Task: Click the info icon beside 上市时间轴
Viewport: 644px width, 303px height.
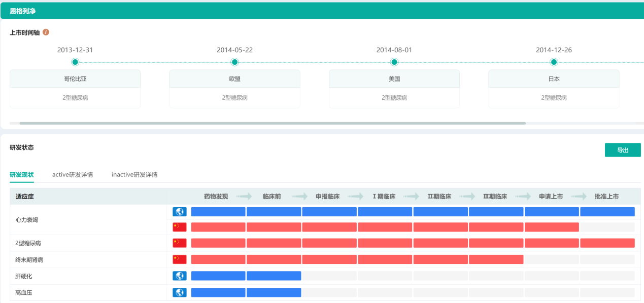Action: click(46, 32)
